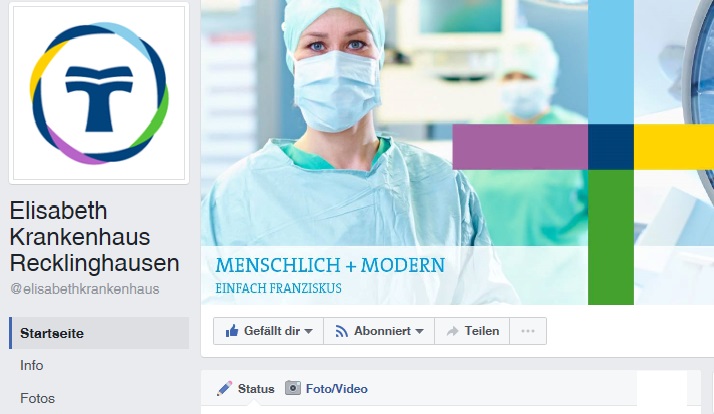Open the Info section in sidebar

pos(31,365)
